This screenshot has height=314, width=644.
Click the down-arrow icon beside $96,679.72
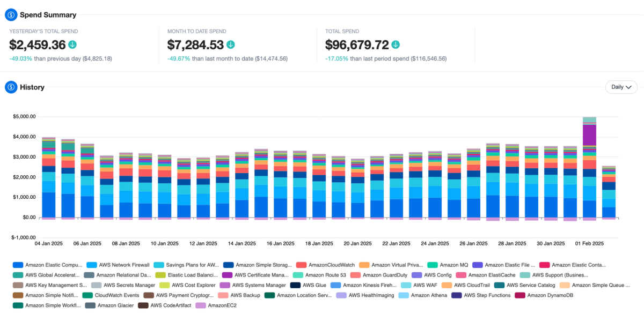pos(396,44)
